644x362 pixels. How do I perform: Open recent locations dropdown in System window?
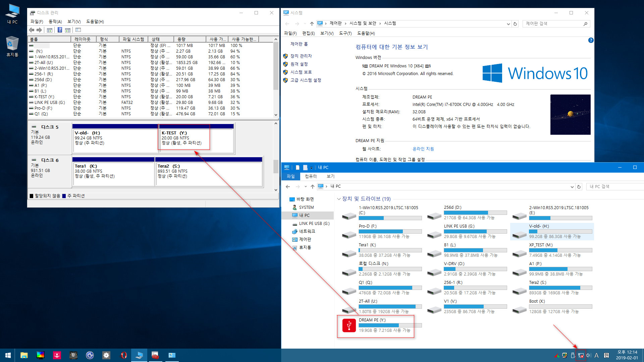tap(305, 23)
